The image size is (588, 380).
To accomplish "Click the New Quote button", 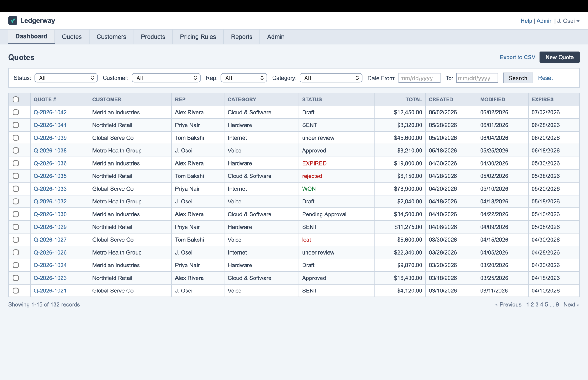I will [560, 57].
